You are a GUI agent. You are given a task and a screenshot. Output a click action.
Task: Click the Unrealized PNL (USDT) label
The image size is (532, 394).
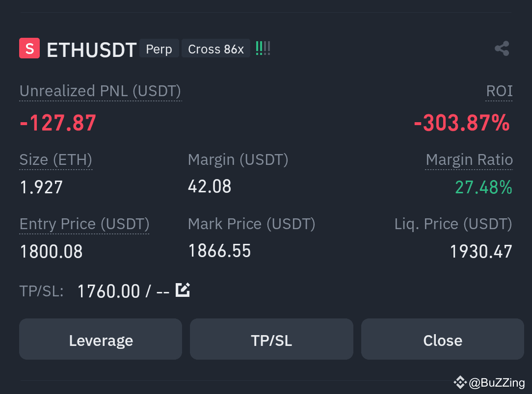tap(101, 91)
